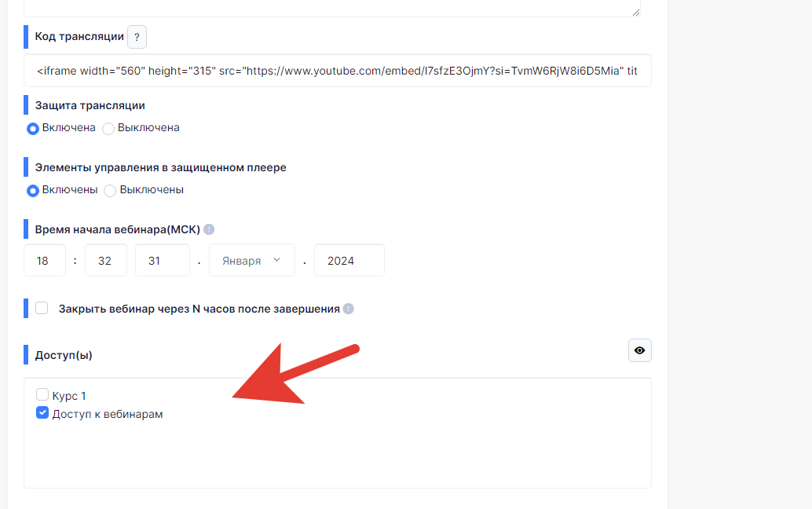Select Выключены radio for player controls

(x=110, y=191)
